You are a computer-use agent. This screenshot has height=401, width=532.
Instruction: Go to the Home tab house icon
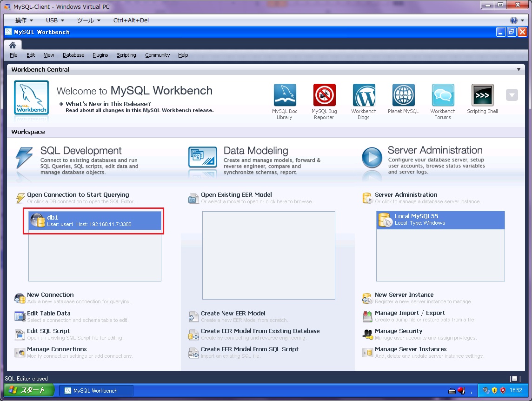pyautogui.click(x=13, y=45)
